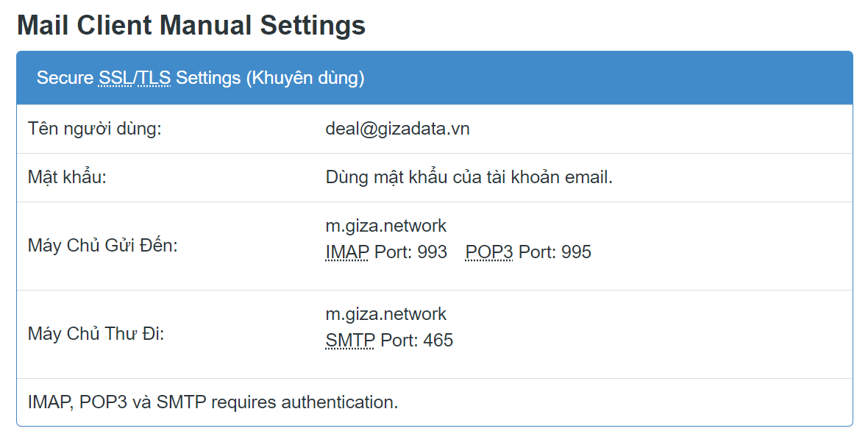The height and width of the screenshot is (445, 868).
Task: Click the Khuyên dùng text in header
Action: (x=305, y=77)
